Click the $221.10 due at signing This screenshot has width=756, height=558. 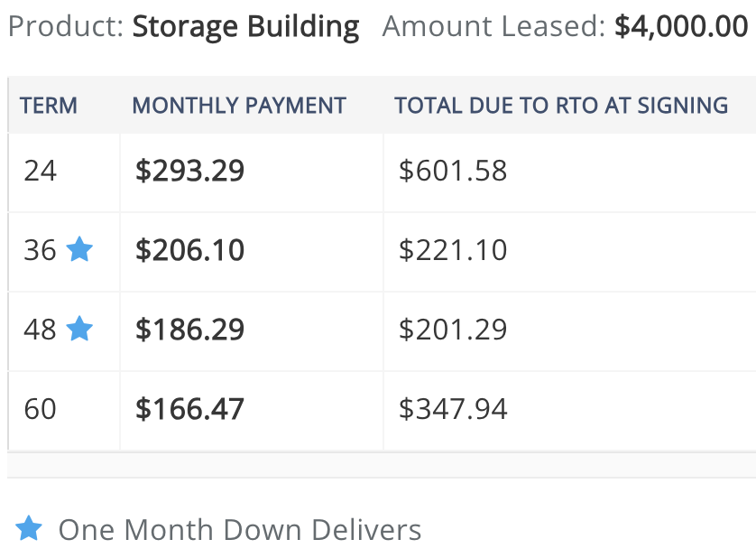point(453,250)
